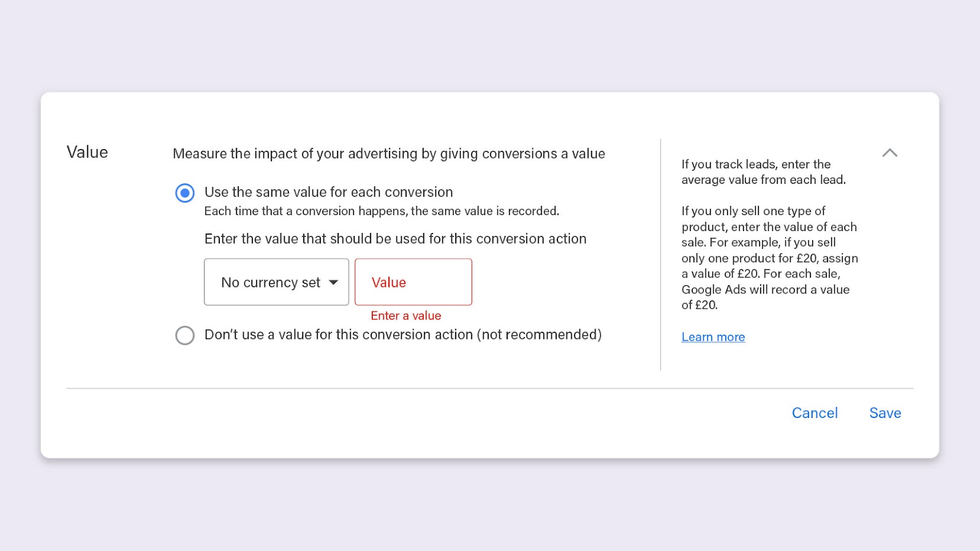Collapse the Value section with the chevron
Viewport: 980px width, 551px height.
pos(889,153)
